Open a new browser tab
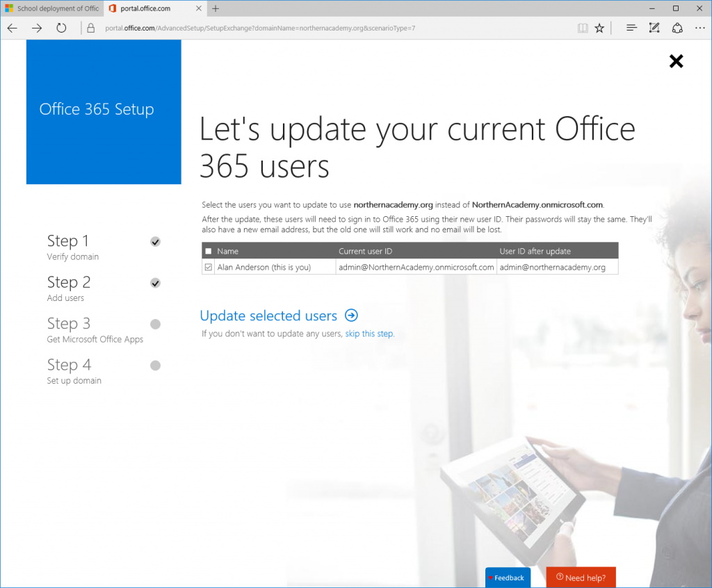This screenshot has height=588, width=712. click(x=216, y=8)
